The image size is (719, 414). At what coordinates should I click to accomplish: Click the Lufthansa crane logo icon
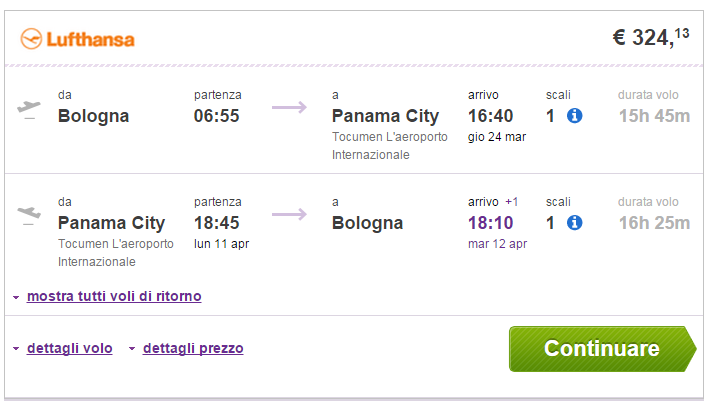pyautogui.click(x=31, y=39)
